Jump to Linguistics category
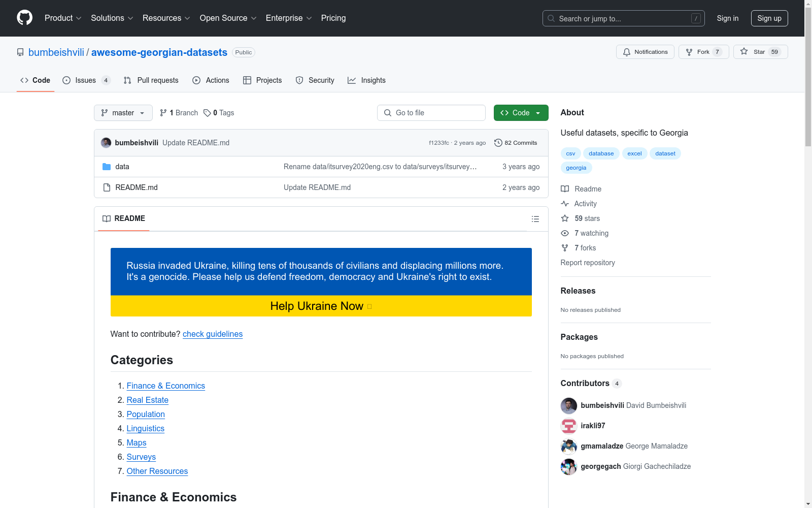The width and height of the screenshot is (812, 508). (x=146, y=429)
